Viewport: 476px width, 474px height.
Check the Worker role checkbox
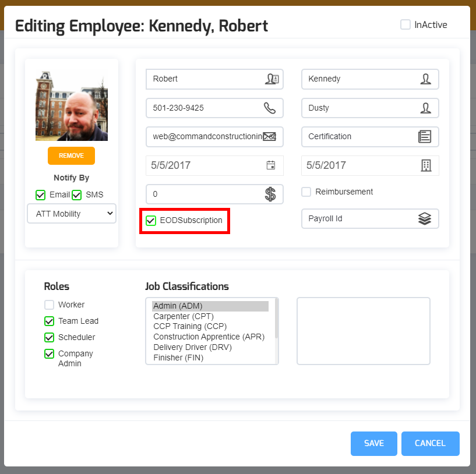50,305
